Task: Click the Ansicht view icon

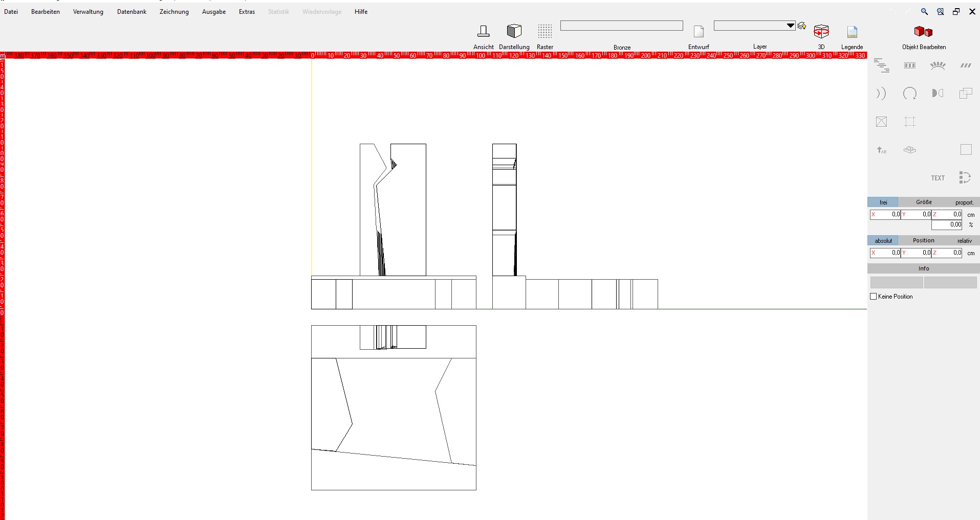Action: coord(483,31)
